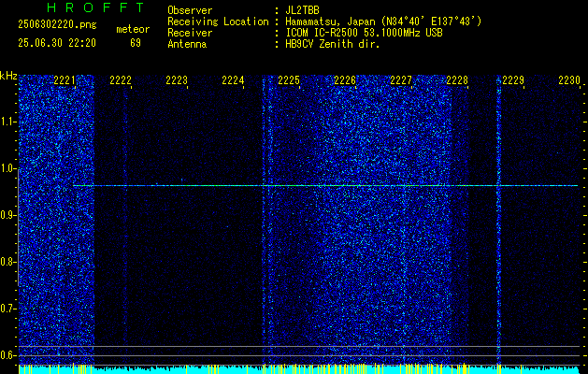Click the 2222 time marker
This screenshot has width=588, height=374.
point(121,80)
